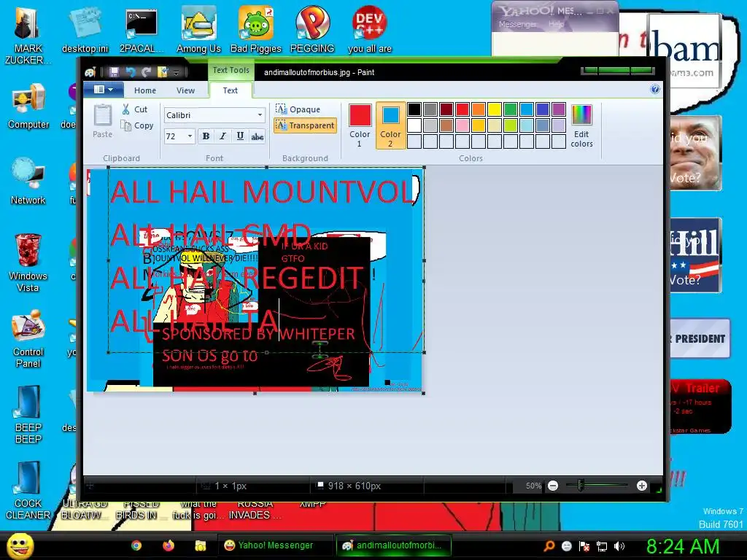Toggle Italic text formatting
The image size is (747, 560).
coord(222,136)
